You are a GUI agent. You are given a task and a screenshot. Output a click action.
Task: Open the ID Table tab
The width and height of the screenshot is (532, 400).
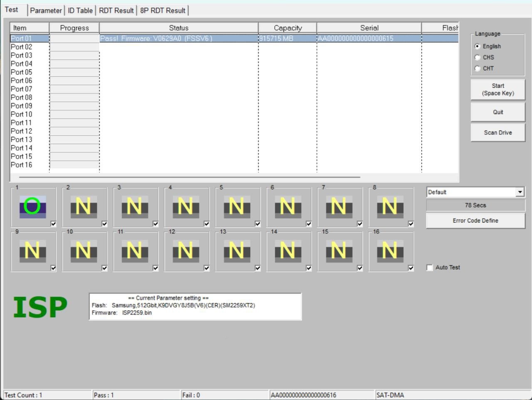click(80, 10)
